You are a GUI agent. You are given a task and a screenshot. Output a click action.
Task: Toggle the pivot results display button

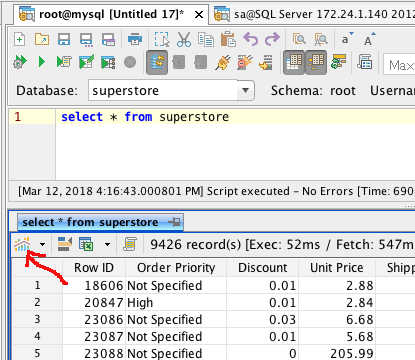pyautogui.click(x=316, y=62)
